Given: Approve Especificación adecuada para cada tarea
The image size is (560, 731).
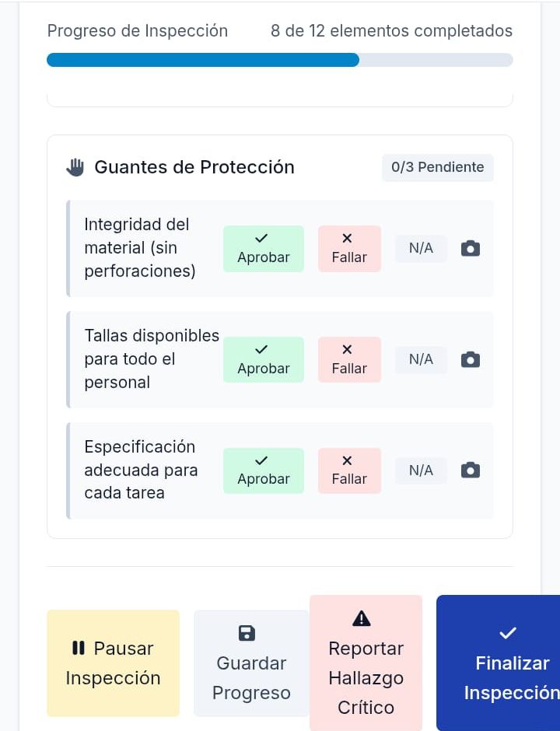Looking at the screenshot, I should [x=263, y=470].
